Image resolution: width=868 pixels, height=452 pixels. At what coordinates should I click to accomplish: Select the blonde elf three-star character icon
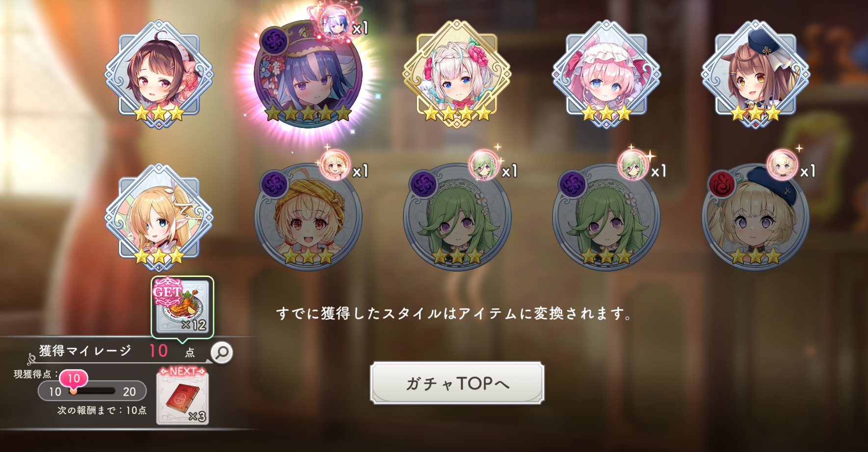(x=159, y=218)
